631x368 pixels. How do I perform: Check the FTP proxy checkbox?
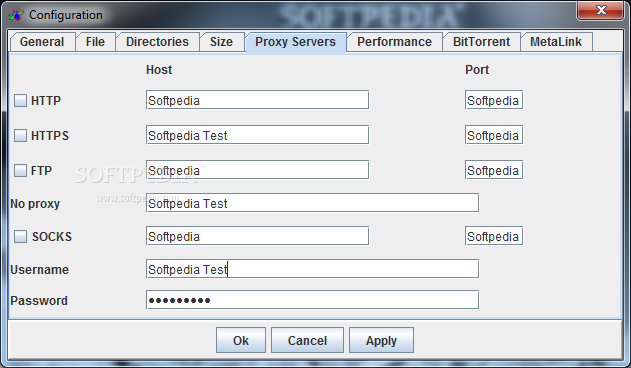[x=21, y=170]
